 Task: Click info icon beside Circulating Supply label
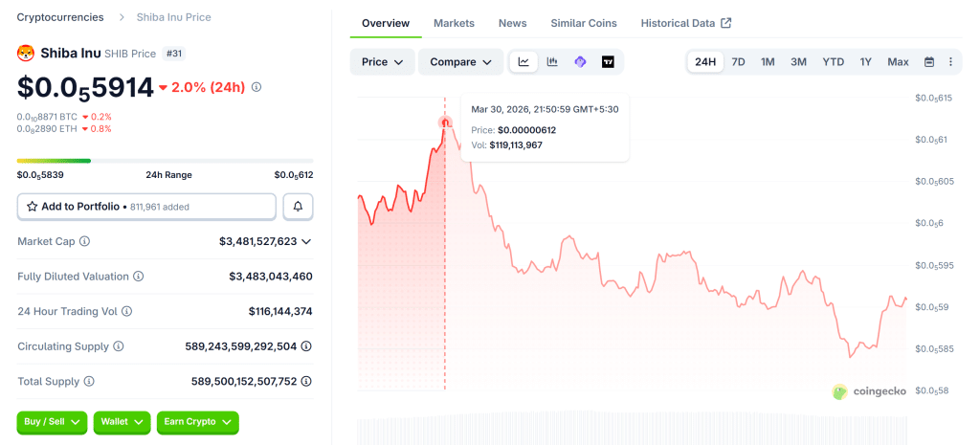click(118, 346)
